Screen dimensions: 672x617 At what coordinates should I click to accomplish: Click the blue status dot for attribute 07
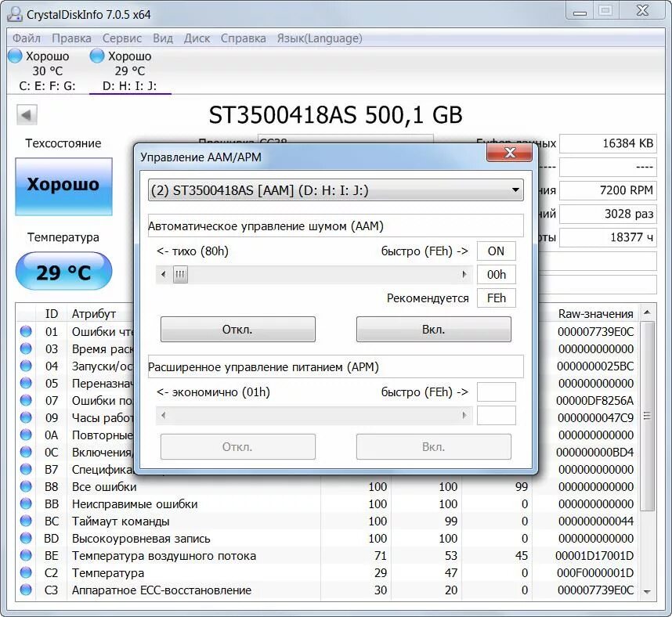click(26, 400)
